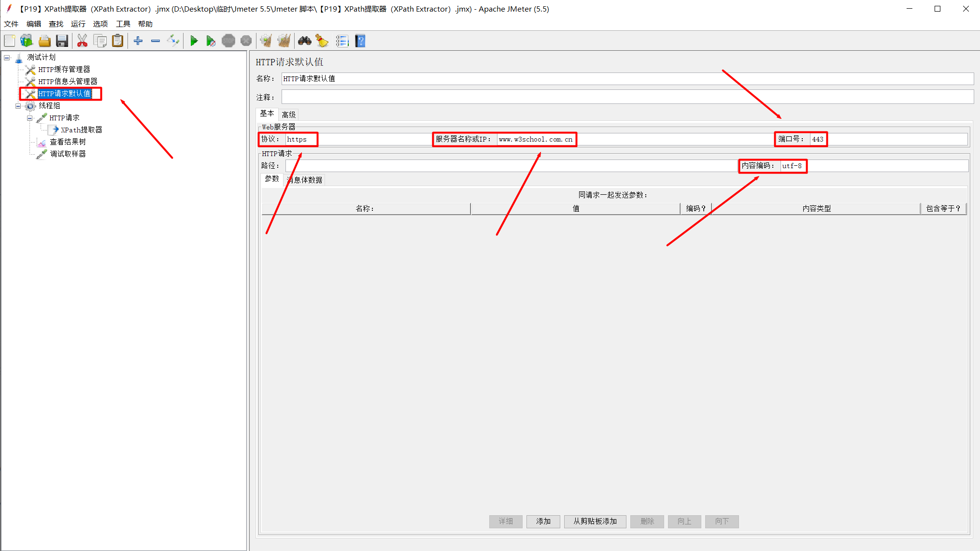Click 从剪贴板添加 to add from clipboard
The image size is (980, 551).
click(x=595, y=522)
